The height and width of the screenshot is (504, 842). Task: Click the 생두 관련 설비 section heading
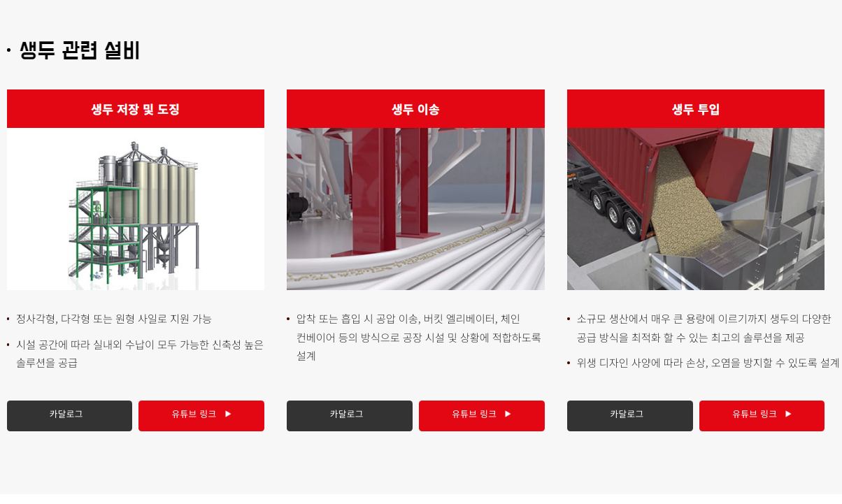80,50
